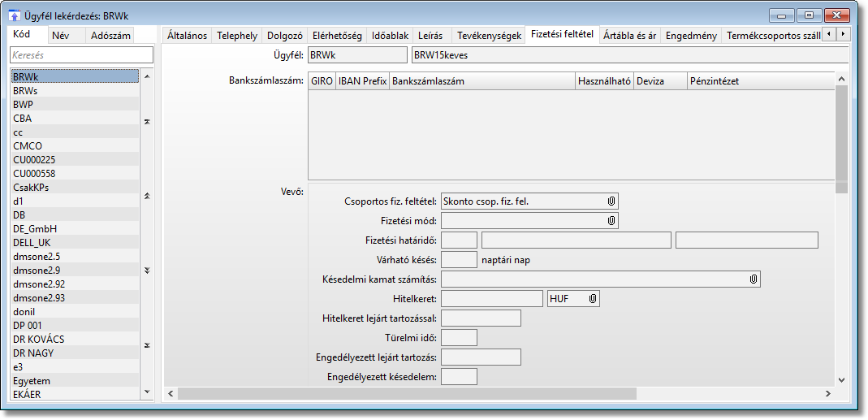Open the Termékcsoportos száll tab
Screen dimensions: 868x420
772,36
